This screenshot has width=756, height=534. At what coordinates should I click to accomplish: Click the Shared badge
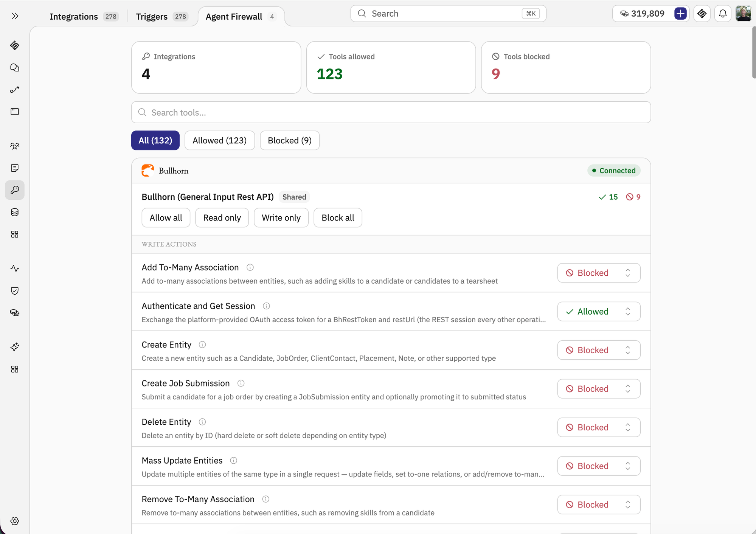coord(294,197)
